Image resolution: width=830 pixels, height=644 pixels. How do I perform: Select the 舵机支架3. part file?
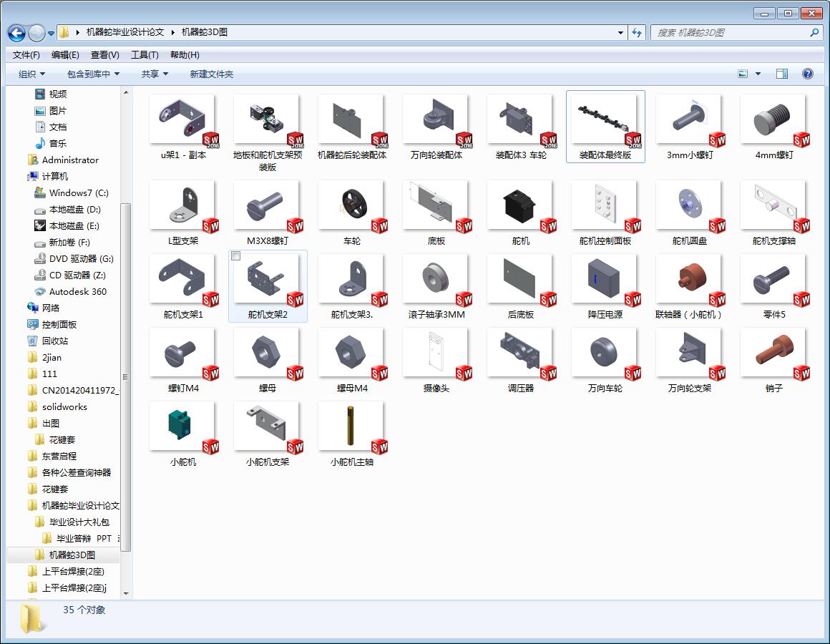pos(352,286)
